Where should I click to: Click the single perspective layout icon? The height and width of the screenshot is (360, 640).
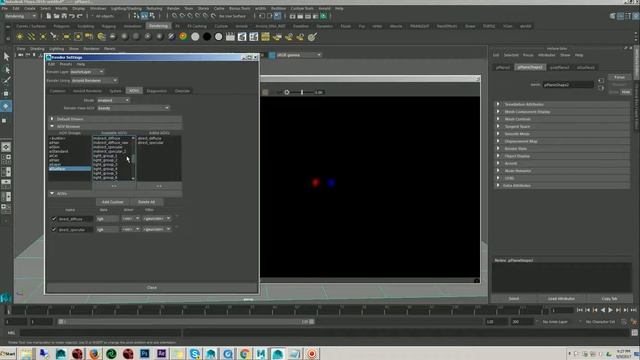[x=6, y=147]
